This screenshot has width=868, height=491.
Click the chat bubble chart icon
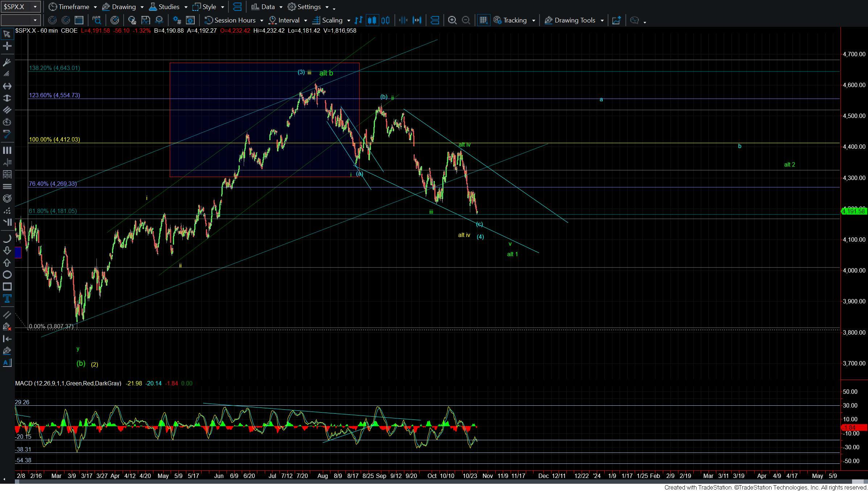point(635,20)
